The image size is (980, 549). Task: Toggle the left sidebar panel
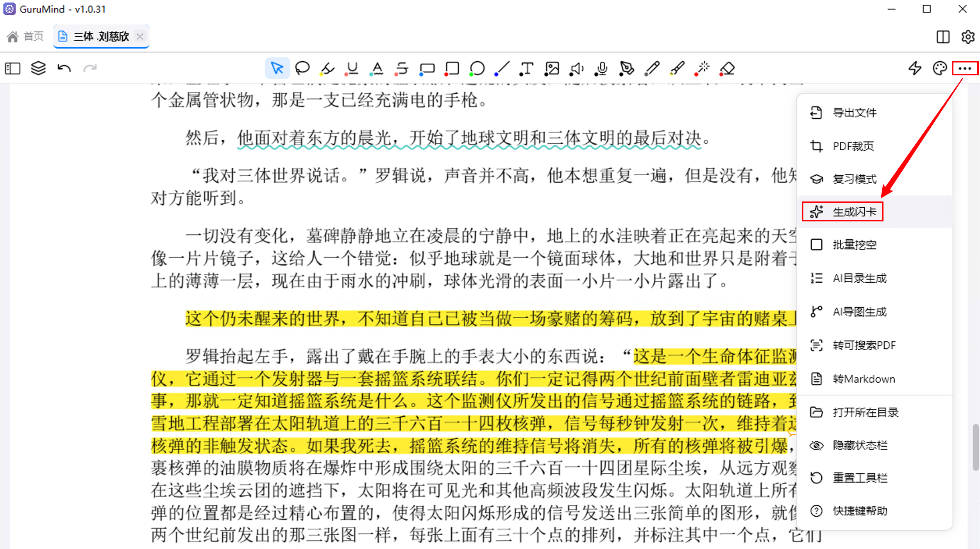(13, 69)
